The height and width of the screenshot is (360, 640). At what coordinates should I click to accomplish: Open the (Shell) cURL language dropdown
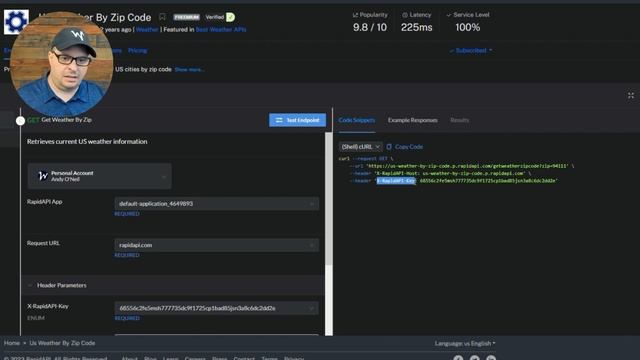pos(360,147)
